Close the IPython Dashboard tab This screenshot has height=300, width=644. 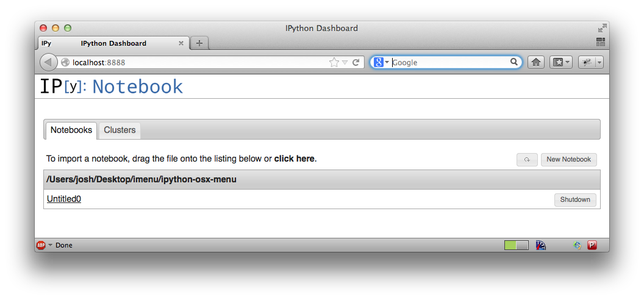coord(181,43)
